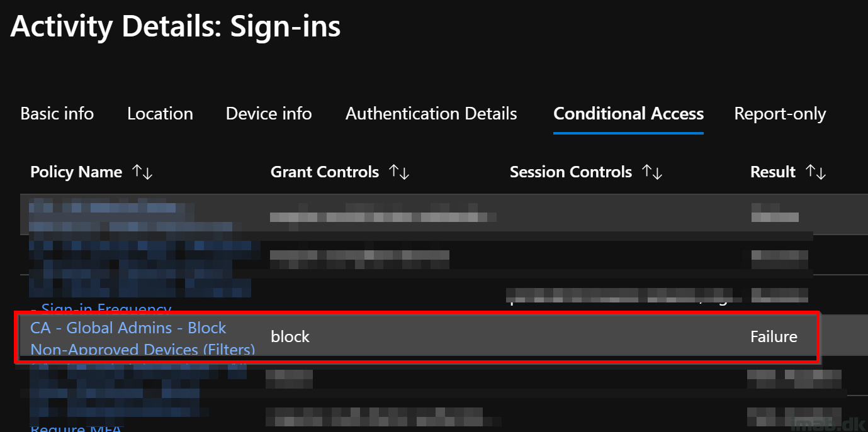This screenshot has width=868, height=432.
Task: Click the Result column header
Action: [773, 172]
